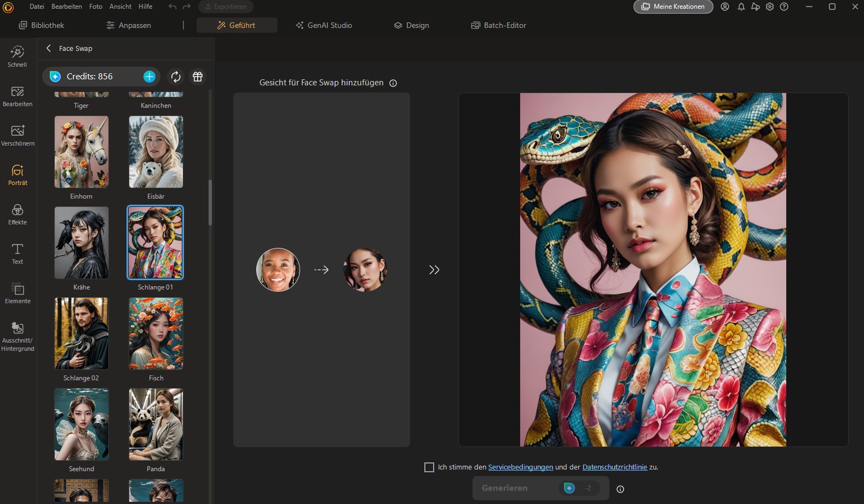Image resolution: width=864 pixels, height=504 pixels.
Task: Select the Panda template thumbnail
Action: tap(156, 425)
